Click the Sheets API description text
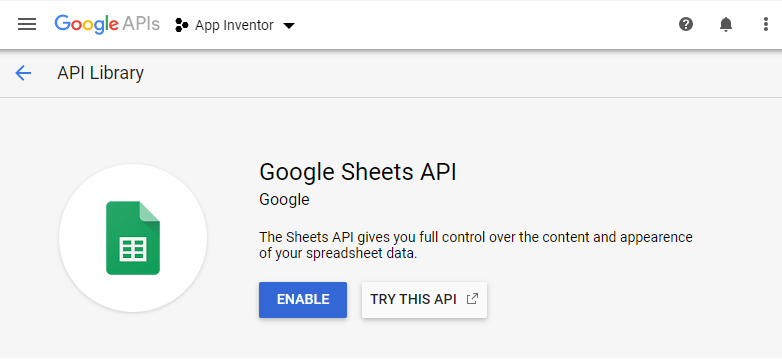Viewport: 782px width, 364px height. (476, 245)
